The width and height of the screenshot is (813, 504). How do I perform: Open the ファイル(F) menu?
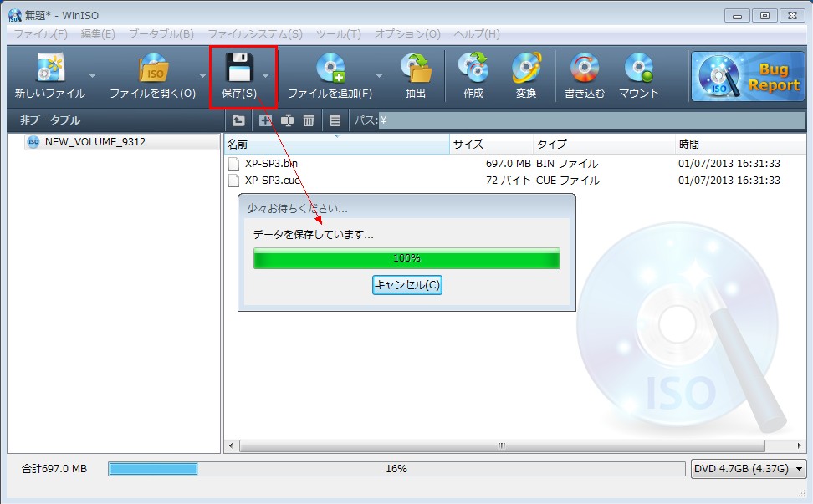click(x=40, y=34)
